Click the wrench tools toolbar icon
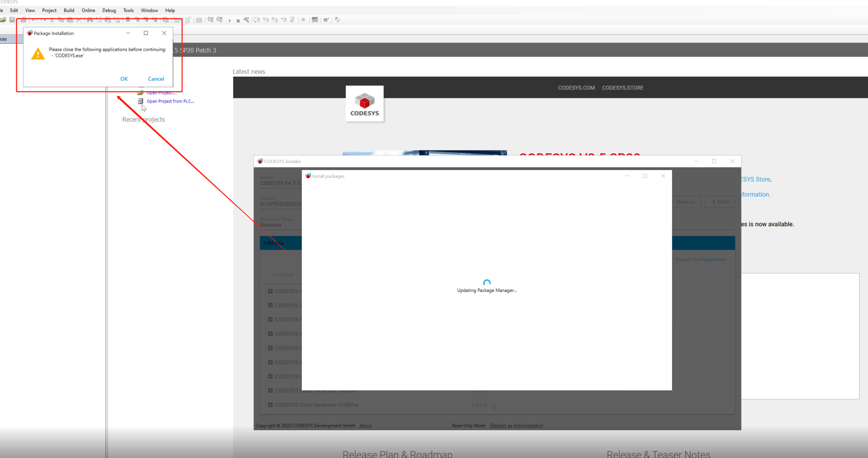This screenshot has width=868, height=458. [x=247, y=20]
